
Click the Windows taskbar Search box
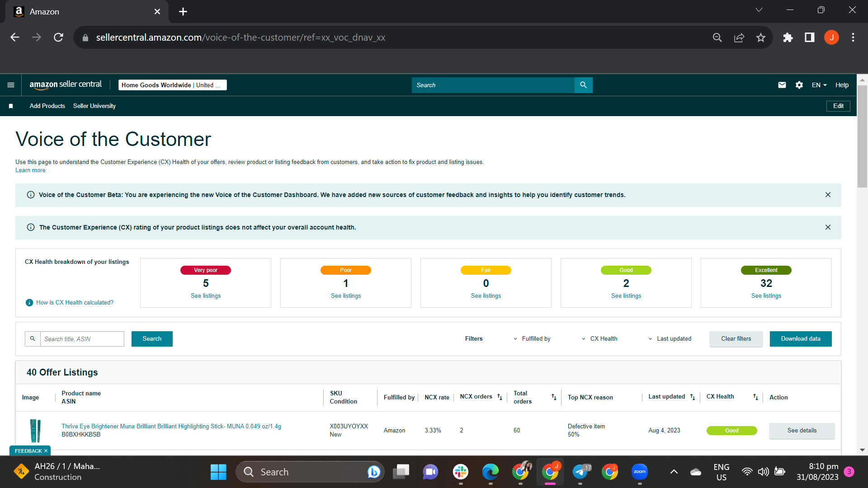[x=310, y=472]
